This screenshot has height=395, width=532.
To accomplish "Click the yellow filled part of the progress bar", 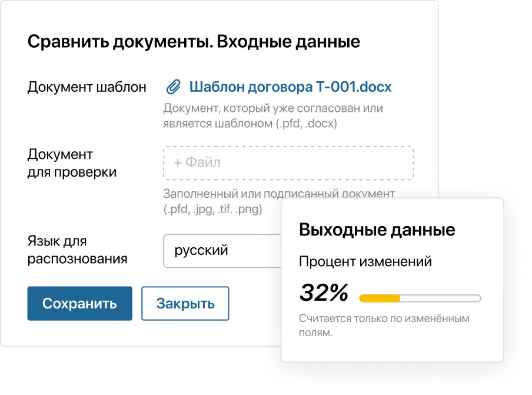I will [x=380, y=298].
